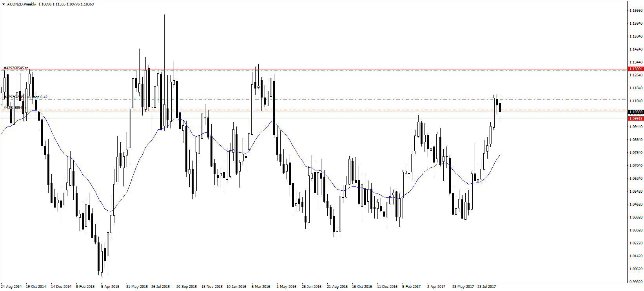Click the 15 Nov 2015 date label
Screen dimensions: 644x291
212,287
